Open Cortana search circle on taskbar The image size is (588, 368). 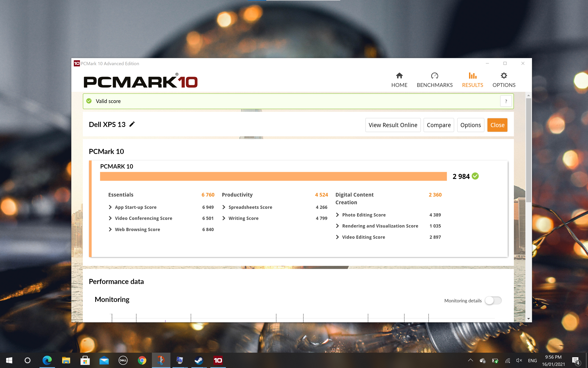27,360
